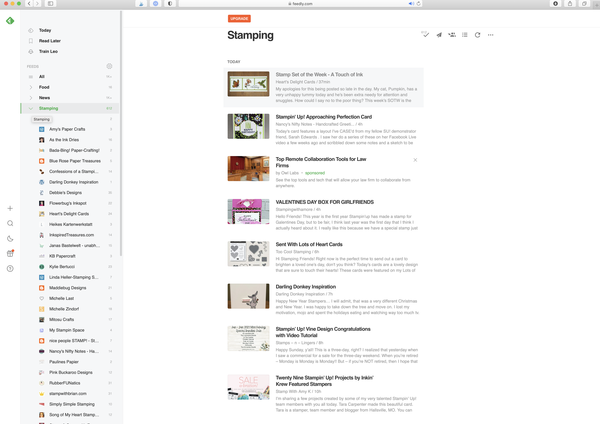Open the feeds settings gear
Viewport: 600px width, 424px height.
(109, 66)
